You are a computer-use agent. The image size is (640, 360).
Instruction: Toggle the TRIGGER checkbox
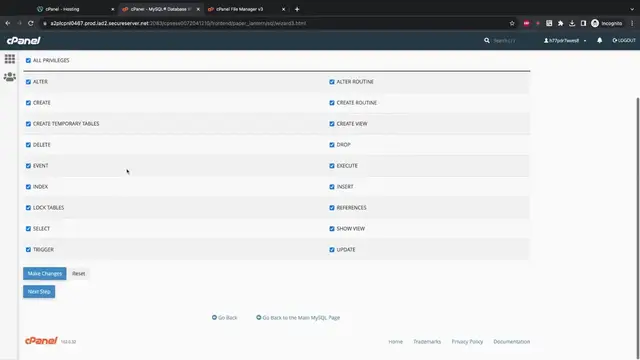[x=28, y=249]
